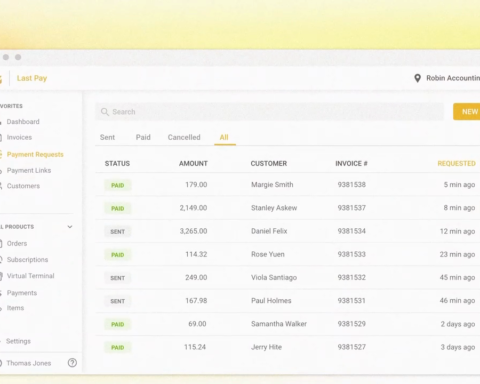
Task: Open Margie Smith's payment request row
Action: point(288,185)
